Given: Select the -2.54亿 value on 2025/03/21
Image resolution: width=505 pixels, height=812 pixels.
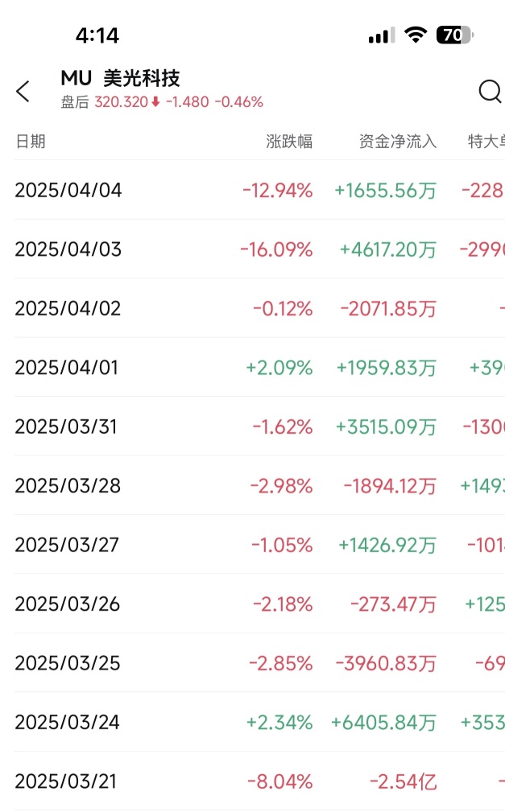Looking at the screenshot, I should point(404,781).
